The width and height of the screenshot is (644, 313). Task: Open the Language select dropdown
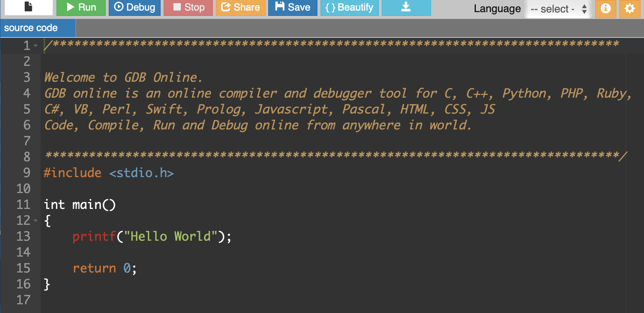tap(558, 9)
